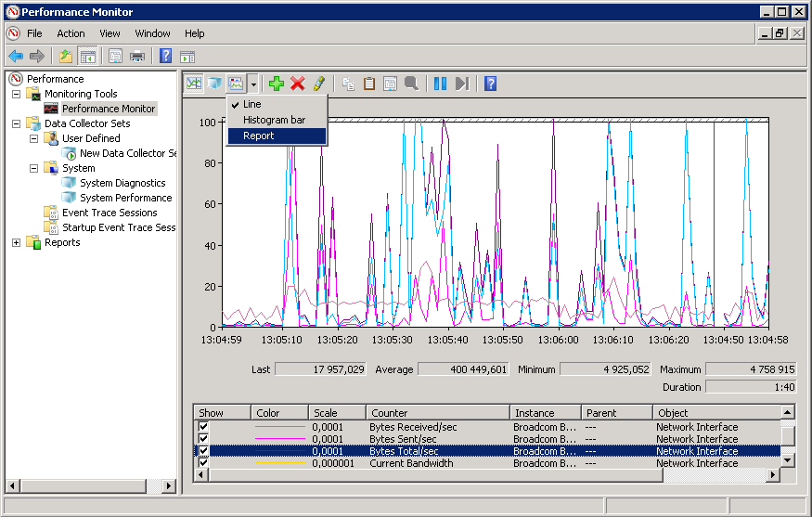Click the graph toolbar blue Help icon

pos(490,84)
